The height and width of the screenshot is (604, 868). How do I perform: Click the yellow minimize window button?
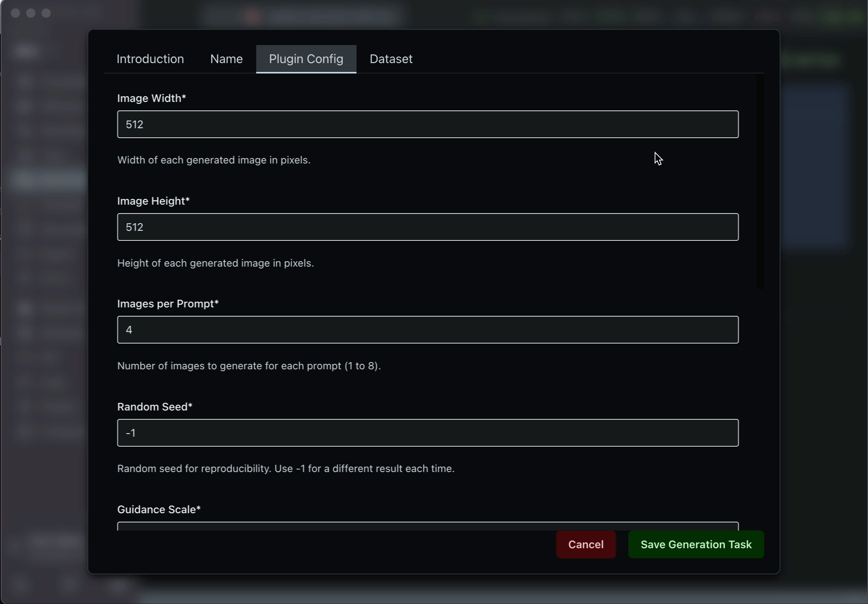(31, 13)
